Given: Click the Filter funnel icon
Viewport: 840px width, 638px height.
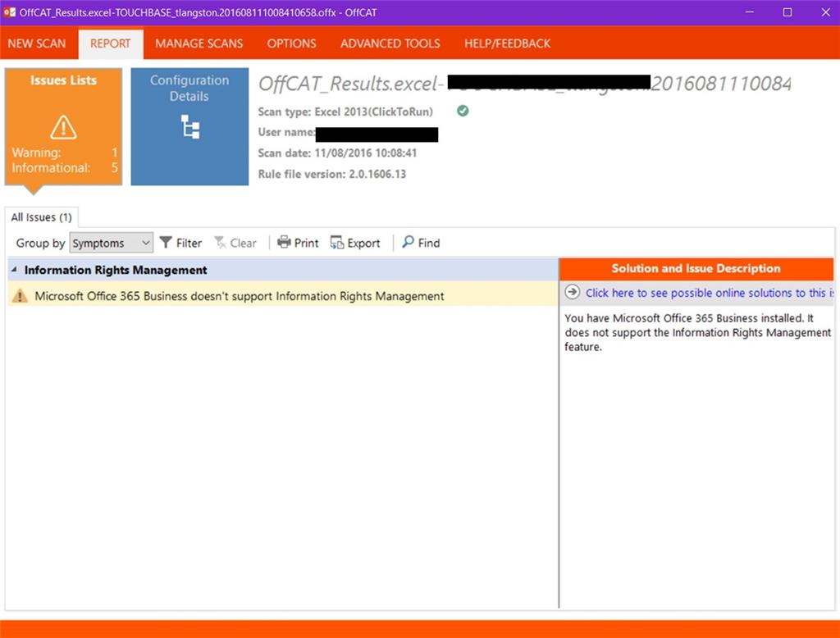Looking at the screenshot, I should coord(166,243).
